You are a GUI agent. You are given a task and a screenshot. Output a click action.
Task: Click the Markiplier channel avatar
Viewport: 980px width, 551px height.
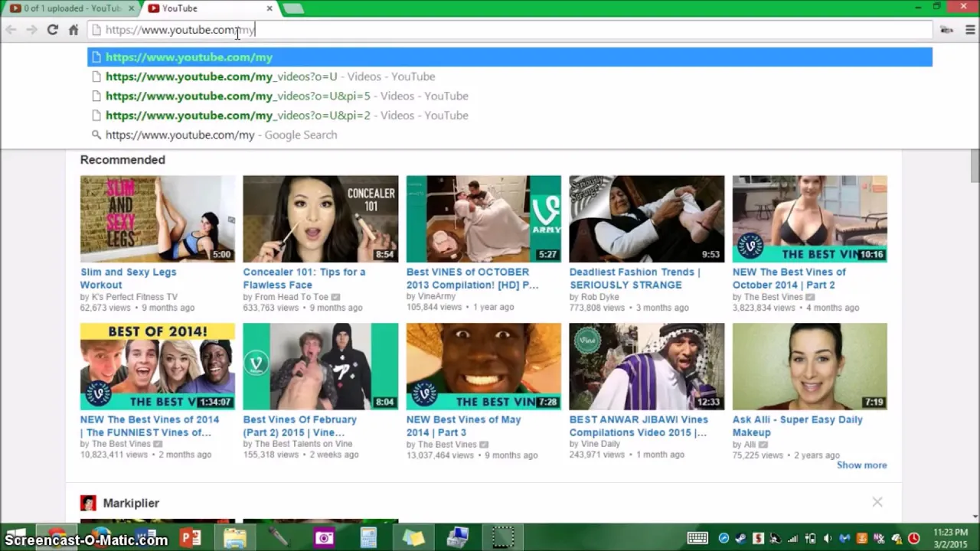[x=88, y=503]
